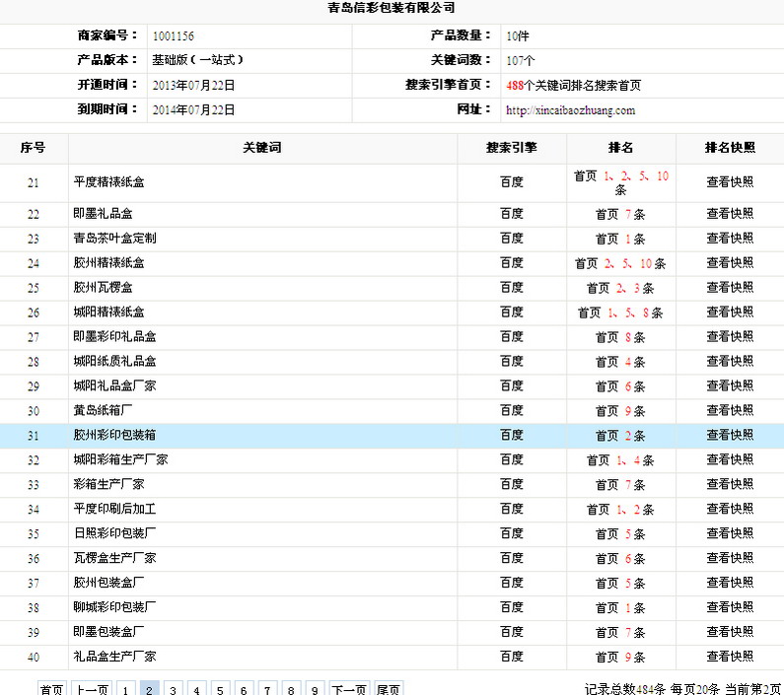Select the keyword 胶州瓦楞盒
Viewport: 784px width, 695px height.
coord(103,288)
